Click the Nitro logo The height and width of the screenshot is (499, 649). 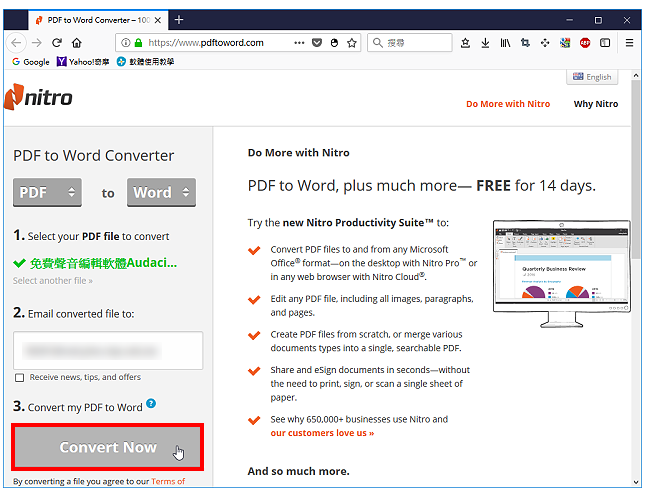coord(38,97)
